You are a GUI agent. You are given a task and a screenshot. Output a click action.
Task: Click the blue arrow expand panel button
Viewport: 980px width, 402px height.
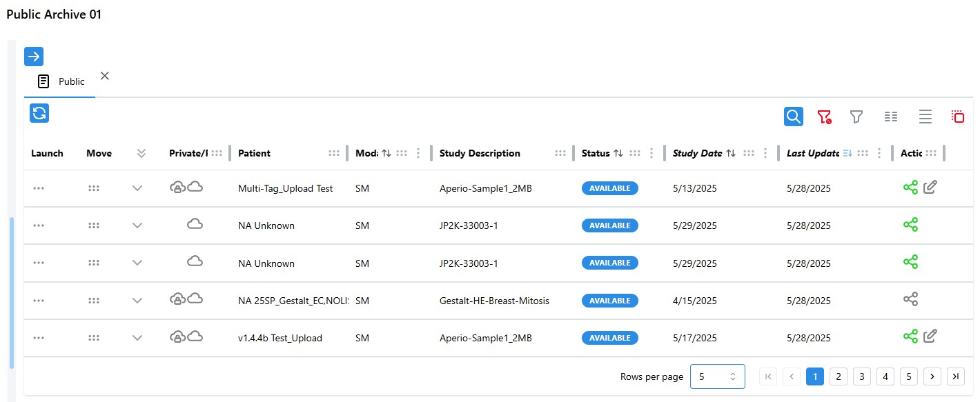pyautogui.click(x=34, y=57)
